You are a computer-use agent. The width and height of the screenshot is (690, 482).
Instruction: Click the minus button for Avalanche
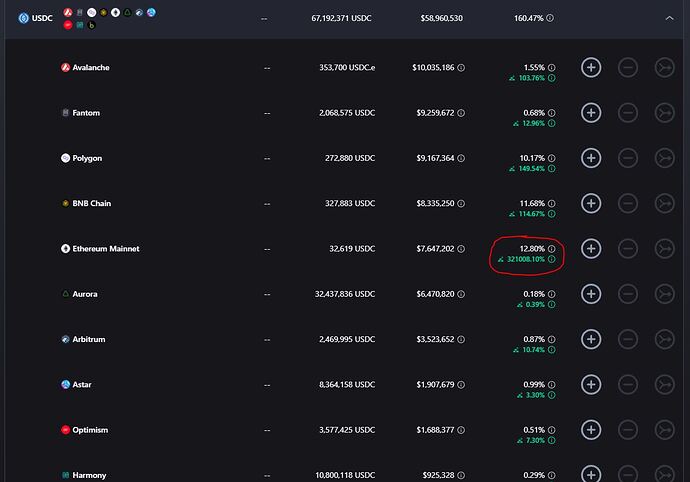coord(628,68)
